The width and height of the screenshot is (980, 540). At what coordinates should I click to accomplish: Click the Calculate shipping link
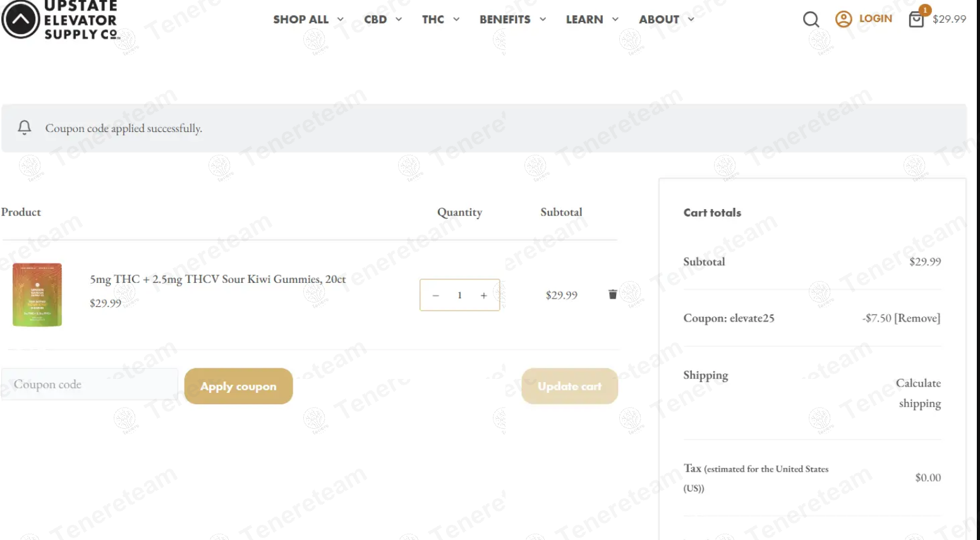[918, 393]
